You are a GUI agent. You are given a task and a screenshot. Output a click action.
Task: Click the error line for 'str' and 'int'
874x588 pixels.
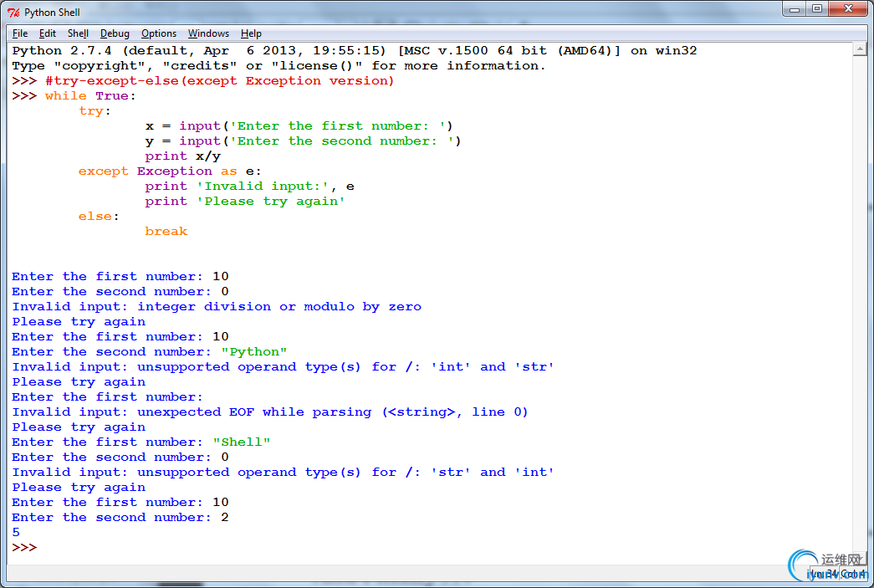(x=284, y=472)
